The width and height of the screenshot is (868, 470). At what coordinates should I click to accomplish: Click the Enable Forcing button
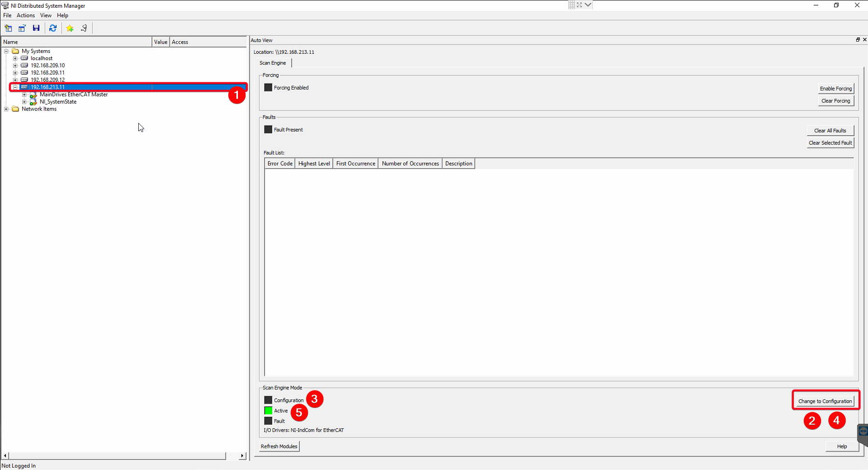click(836, 89)
